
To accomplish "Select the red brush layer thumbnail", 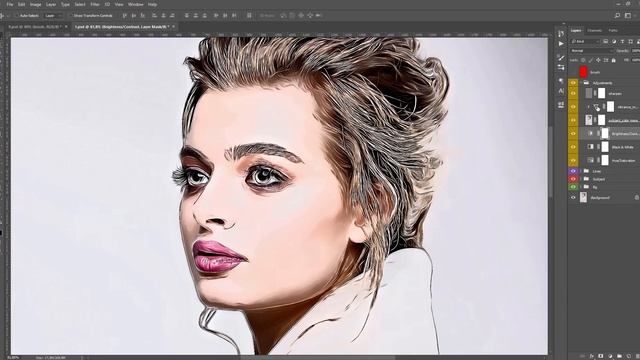I will pyautogui.click(x=584, y=72).
